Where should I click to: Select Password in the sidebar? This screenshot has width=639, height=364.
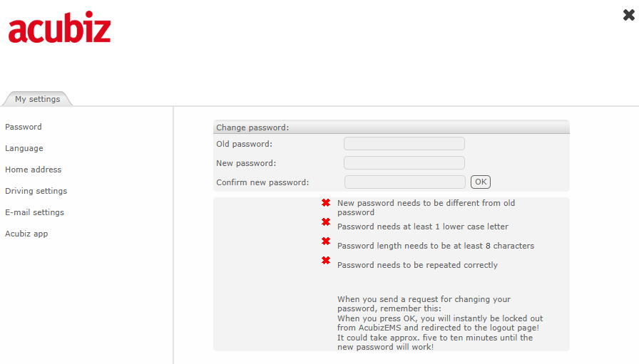click(x=24, y=127)
